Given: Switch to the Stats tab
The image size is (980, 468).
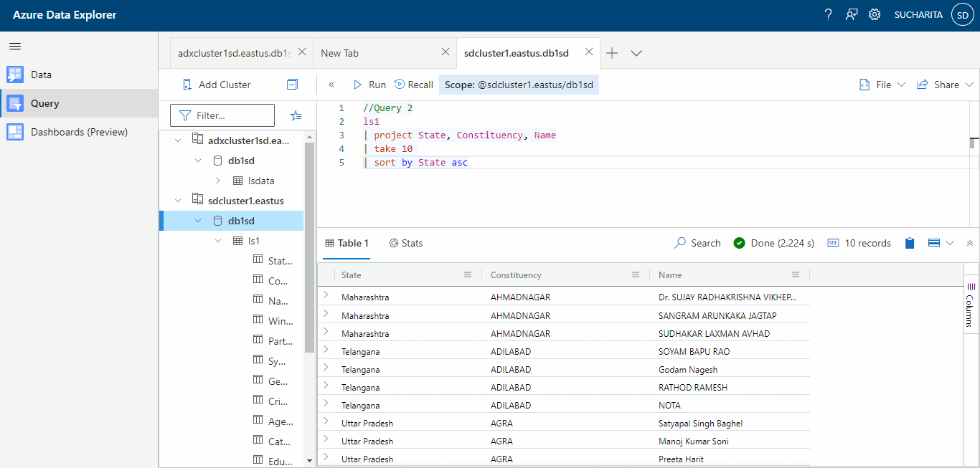Looking at the screenshot, I should [x=406, y=243].
